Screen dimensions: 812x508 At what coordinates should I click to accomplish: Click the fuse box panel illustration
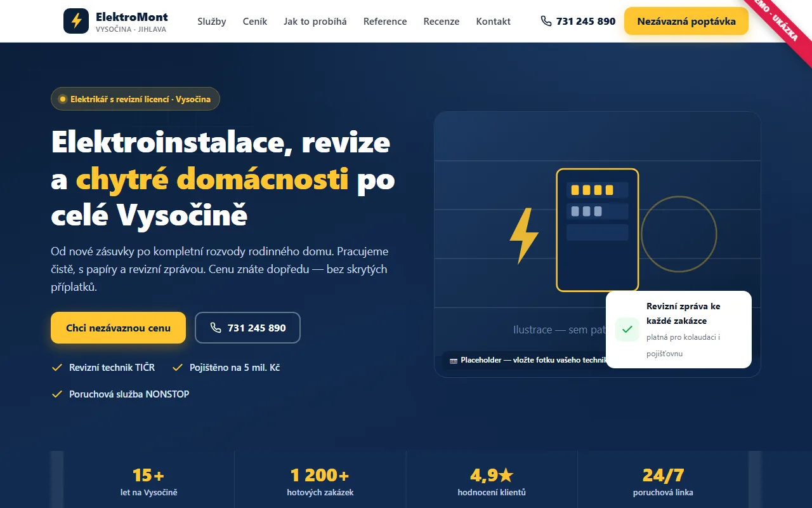[x=598, y=230]
